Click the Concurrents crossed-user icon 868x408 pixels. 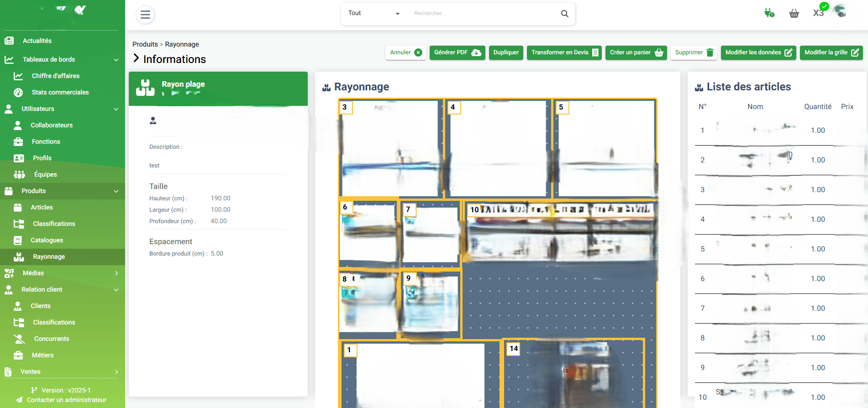point(19,339)
